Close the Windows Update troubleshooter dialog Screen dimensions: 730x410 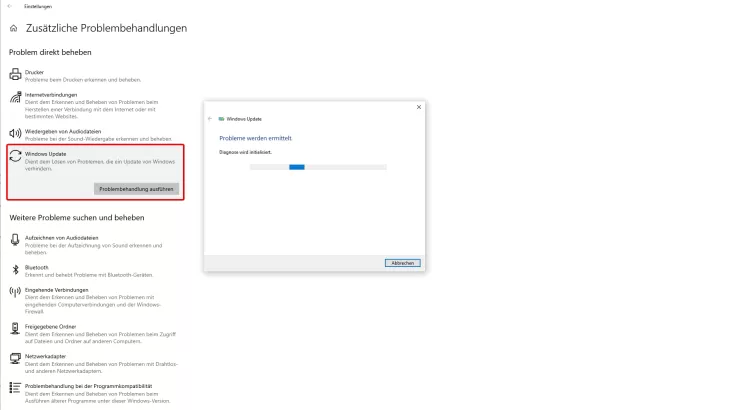pos(418,107)
